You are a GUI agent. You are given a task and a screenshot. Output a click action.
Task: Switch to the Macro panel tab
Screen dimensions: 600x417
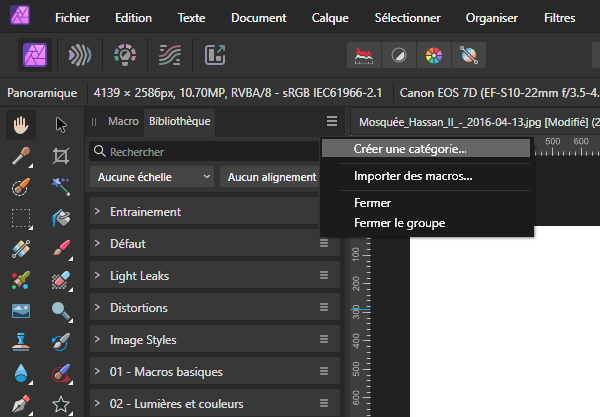point(123,121)
